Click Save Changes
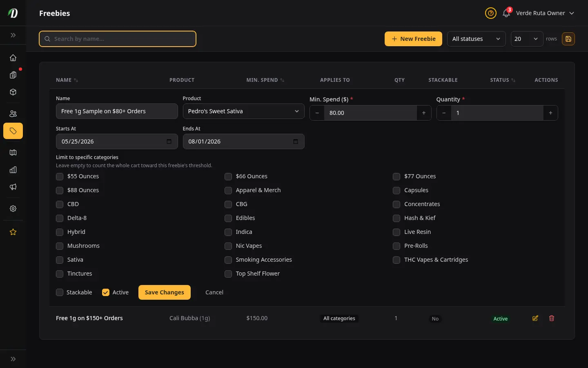Viewport: 588px width, 368px height. (165, 292)
